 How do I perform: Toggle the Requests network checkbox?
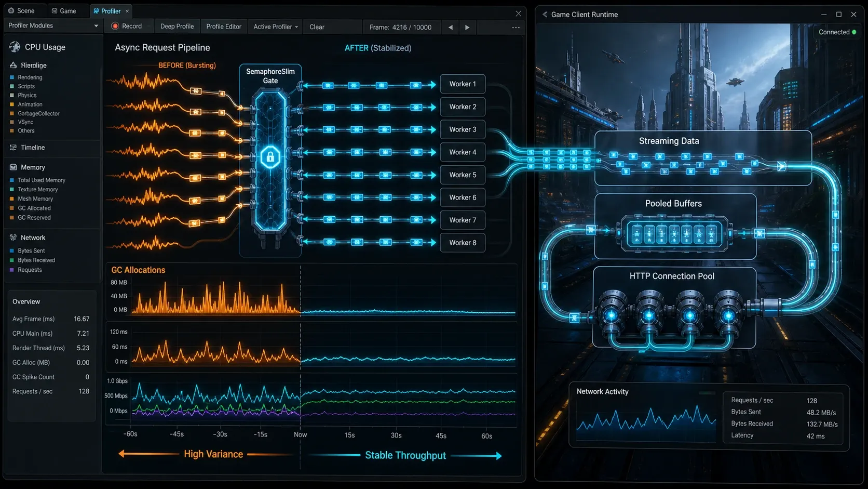[x=12, y=270]
